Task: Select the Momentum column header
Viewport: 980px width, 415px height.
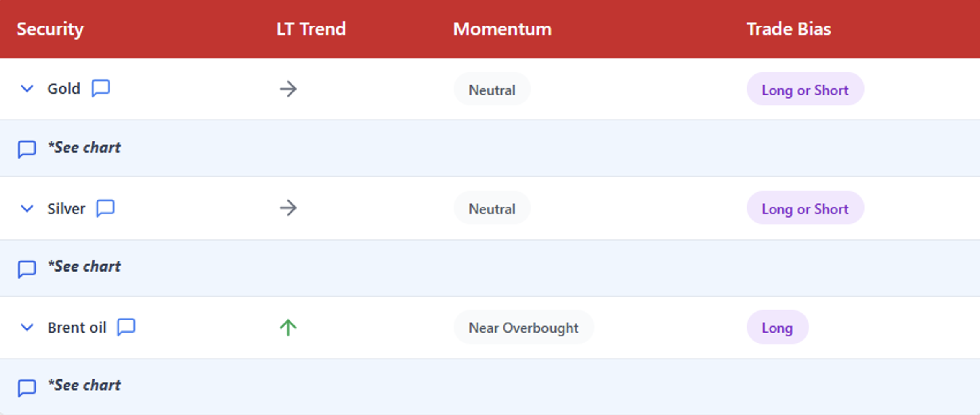Action: click(502, 29)
